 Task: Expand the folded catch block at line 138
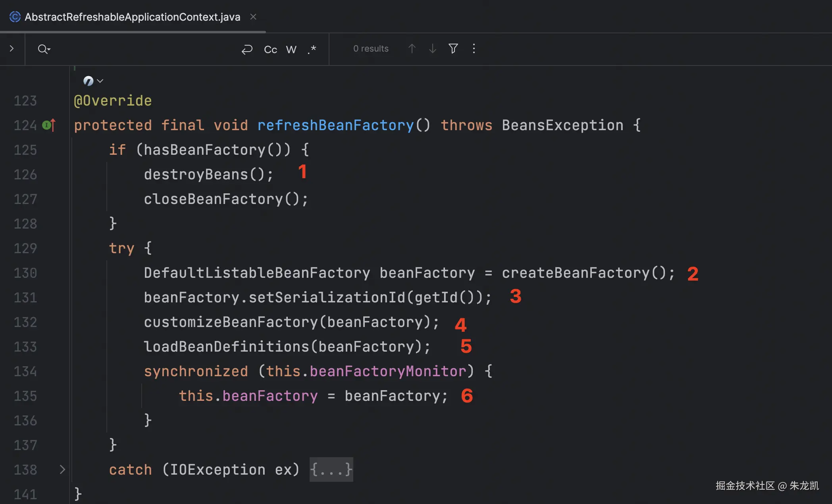pyautogui.click(x=62, y=469)
